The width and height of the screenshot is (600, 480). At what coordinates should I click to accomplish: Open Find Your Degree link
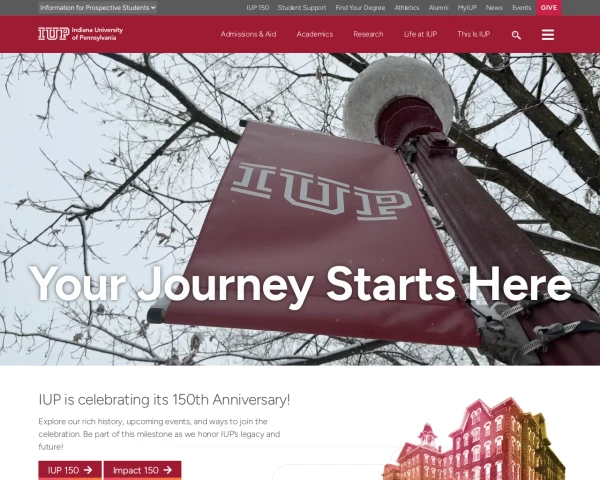(360, 8)
